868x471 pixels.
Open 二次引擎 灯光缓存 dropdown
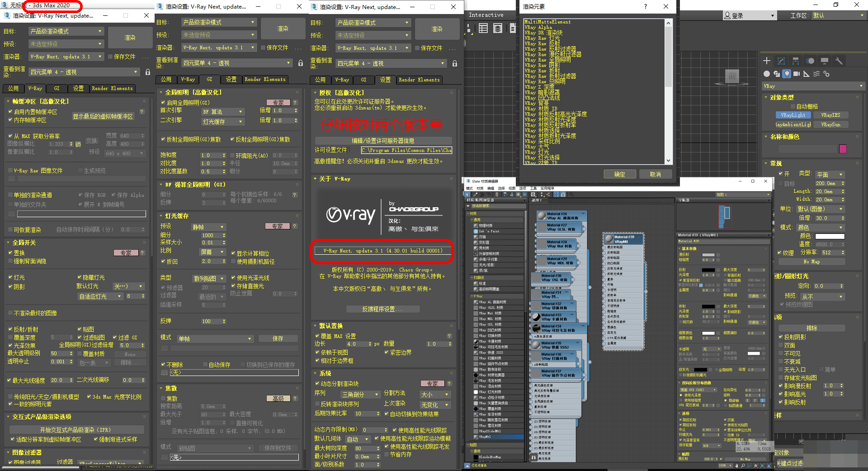click(223, 122)
